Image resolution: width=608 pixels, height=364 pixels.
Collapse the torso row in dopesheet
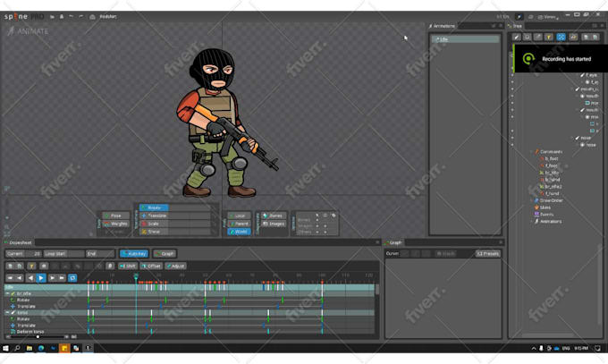(7, 312)
